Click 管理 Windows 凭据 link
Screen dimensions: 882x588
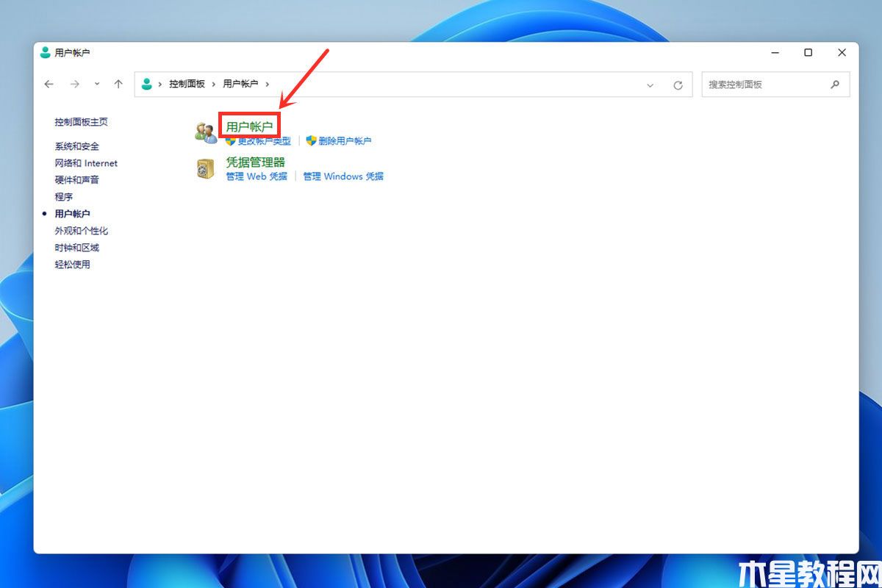click(343, 176)
